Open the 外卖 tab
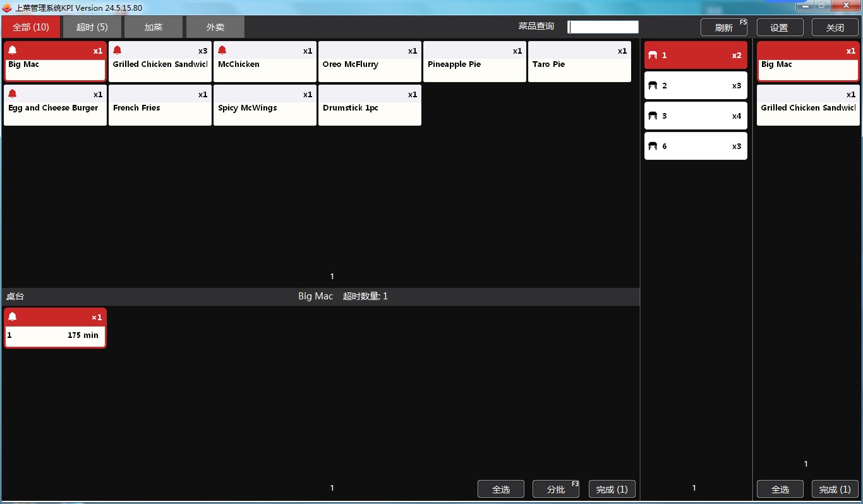The width and height of the screenshot is (863, 504). tap(215, 27)
